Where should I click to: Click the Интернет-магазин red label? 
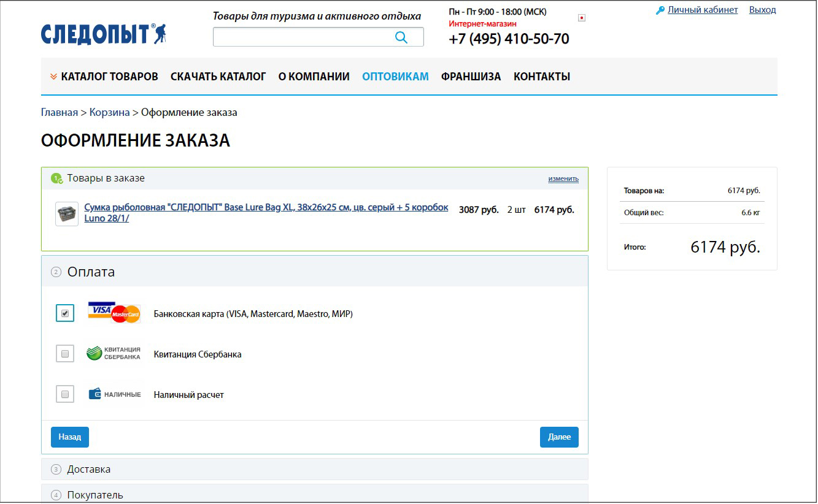482,24
